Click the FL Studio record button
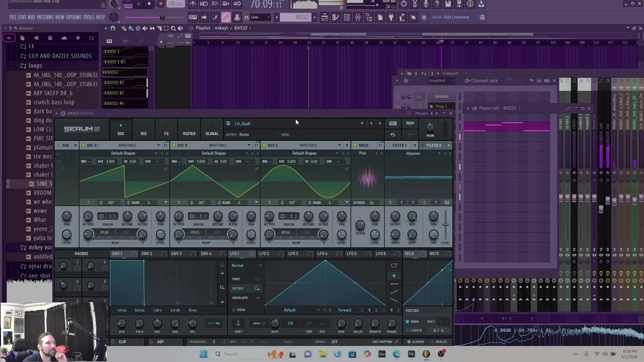The height and width of the screenshot is (362, 644). pos(160,4)
